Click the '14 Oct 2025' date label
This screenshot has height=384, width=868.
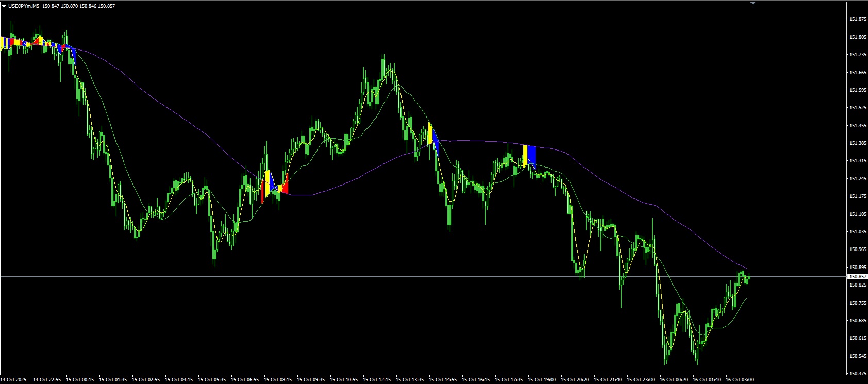(14, 380)
